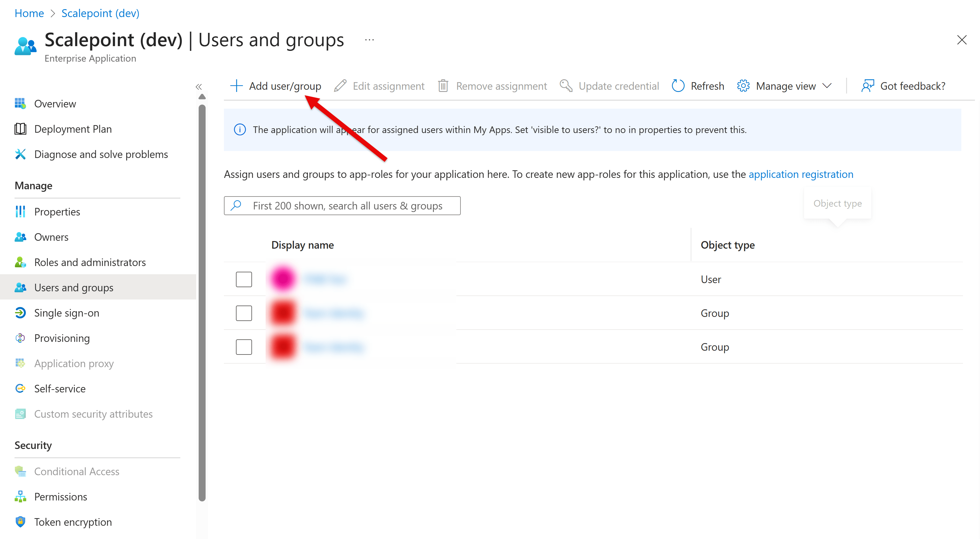Click the Token encryption shield icon
Viewport: 980px width, 539px height.
coord(20,522)
